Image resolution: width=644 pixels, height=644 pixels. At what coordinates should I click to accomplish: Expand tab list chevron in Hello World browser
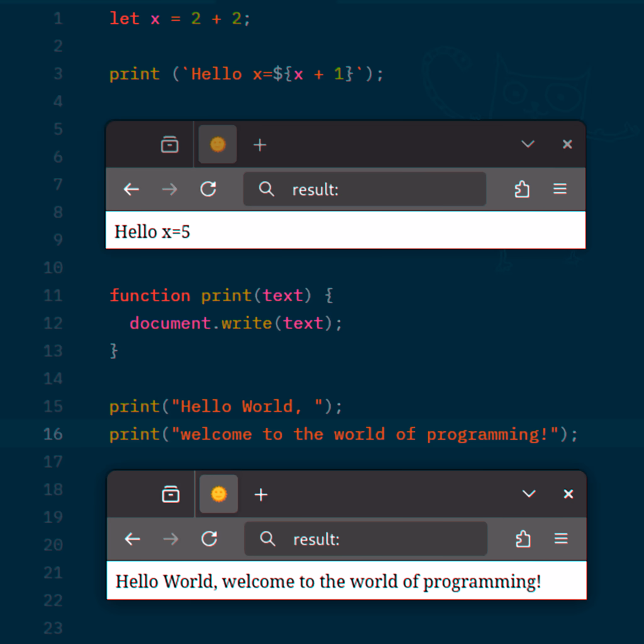point(529,494)
